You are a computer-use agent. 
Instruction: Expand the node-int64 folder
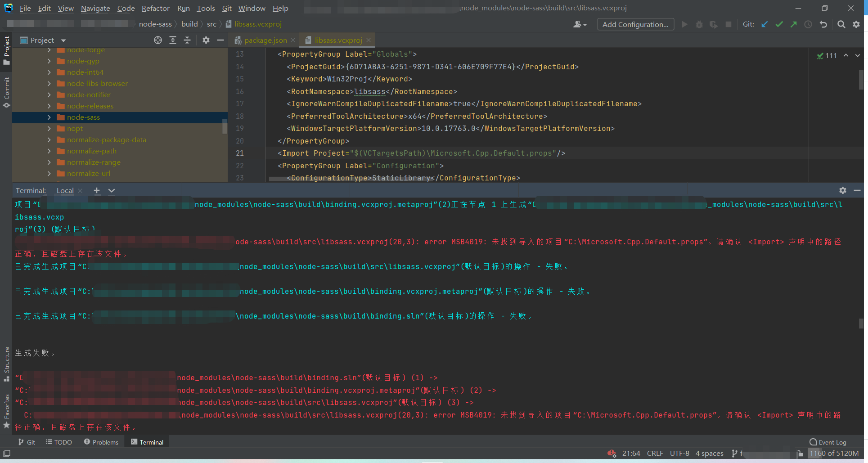[x=49, y=72]
